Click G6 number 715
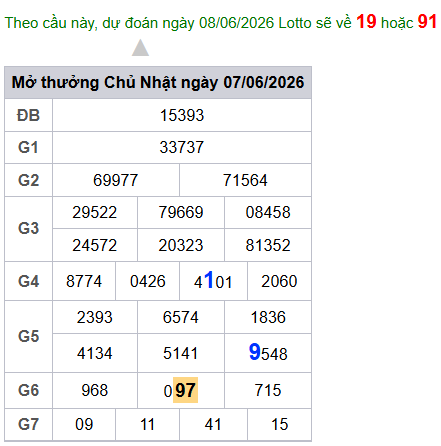This screenshot has width=441, height=446. (268, 390)
